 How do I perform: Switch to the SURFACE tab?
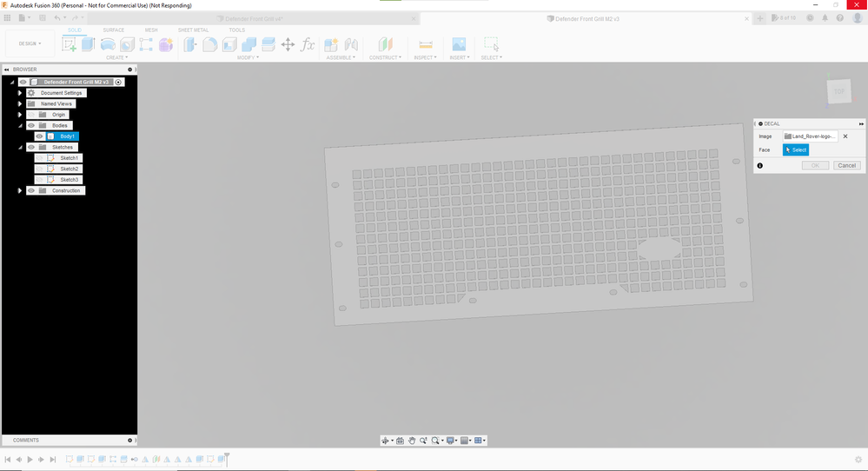coord(114,30)
